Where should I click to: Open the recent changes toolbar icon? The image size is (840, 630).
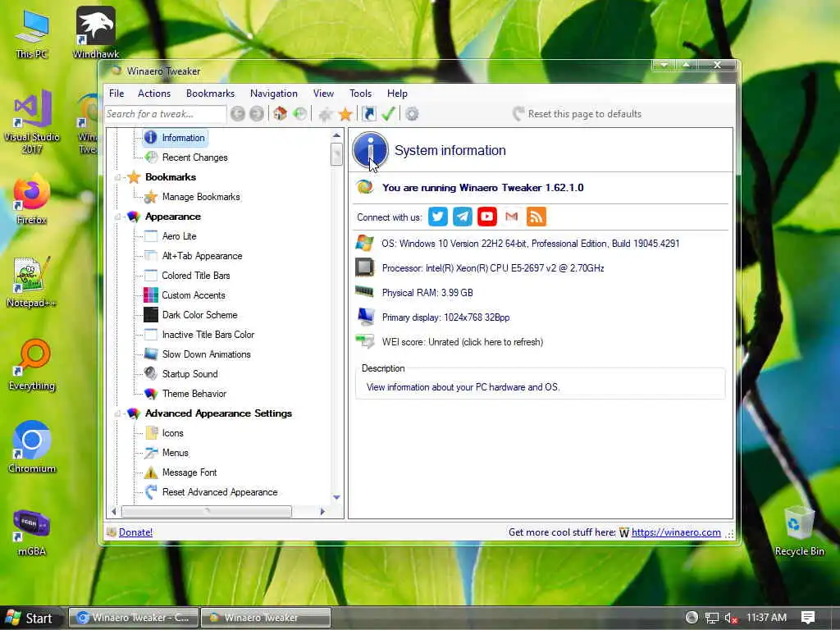pos(300,113)
